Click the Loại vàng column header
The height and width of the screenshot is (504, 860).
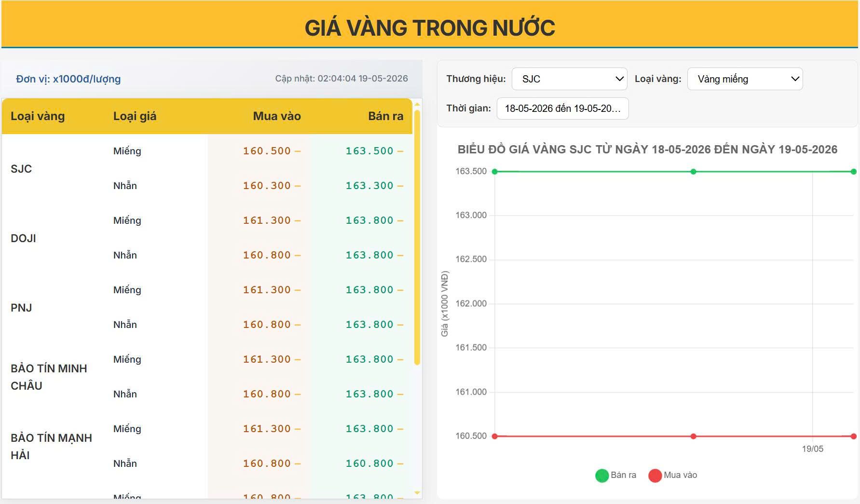pyautogui.click(x=38, y=116)
